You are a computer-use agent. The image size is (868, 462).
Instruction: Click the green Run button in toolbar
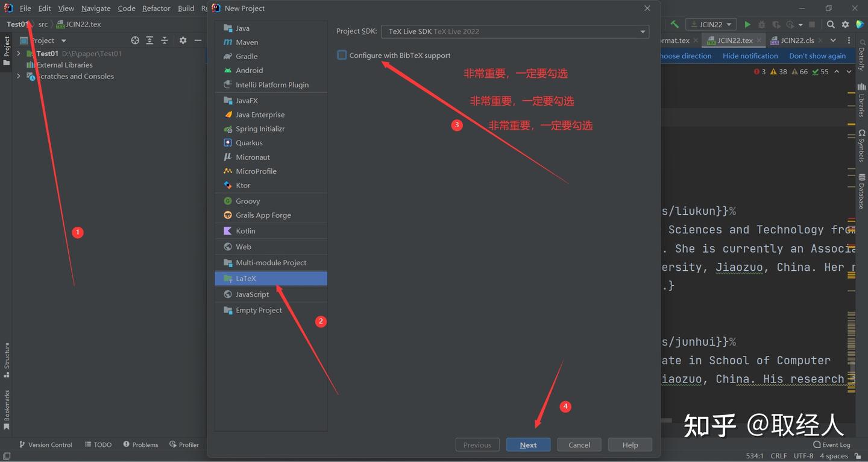(747, 24)
